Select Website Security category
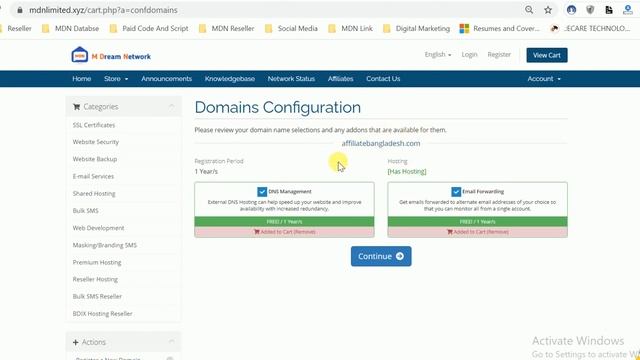 point(96,142)
